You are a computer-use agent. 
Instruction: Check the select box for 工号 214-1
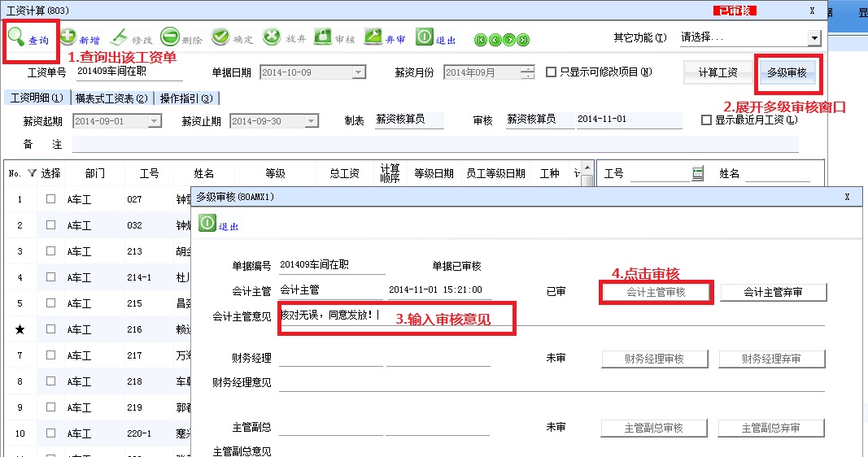click(50, 276)
